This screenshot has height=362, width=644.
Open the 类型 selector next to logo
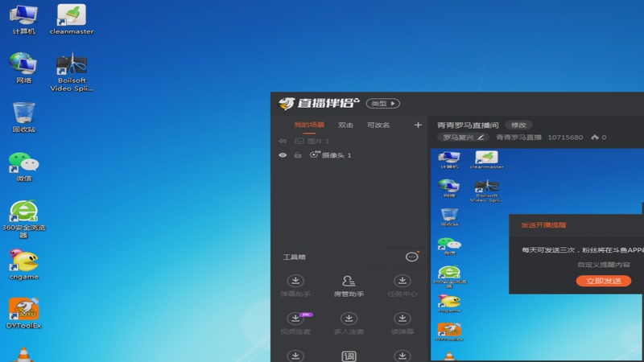(x=383, y=104)
